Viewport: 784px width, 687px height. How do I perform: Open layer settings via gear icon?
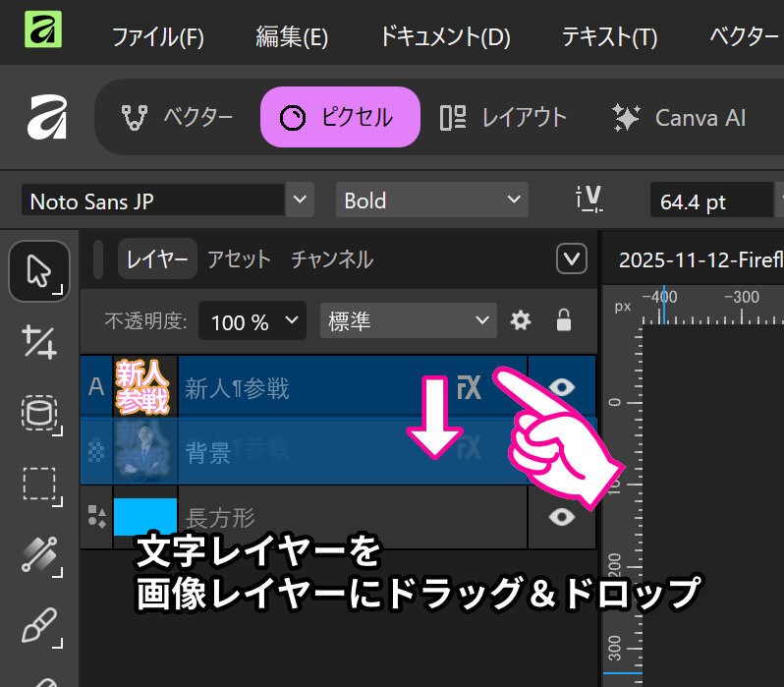pyautogui.click(x=521, y=320)
